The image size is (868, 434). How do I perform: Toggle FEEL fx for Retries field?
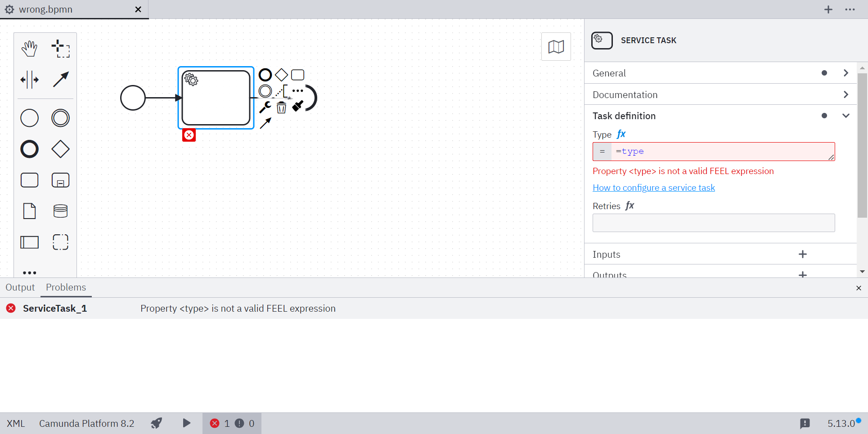[x=630, y=206]
